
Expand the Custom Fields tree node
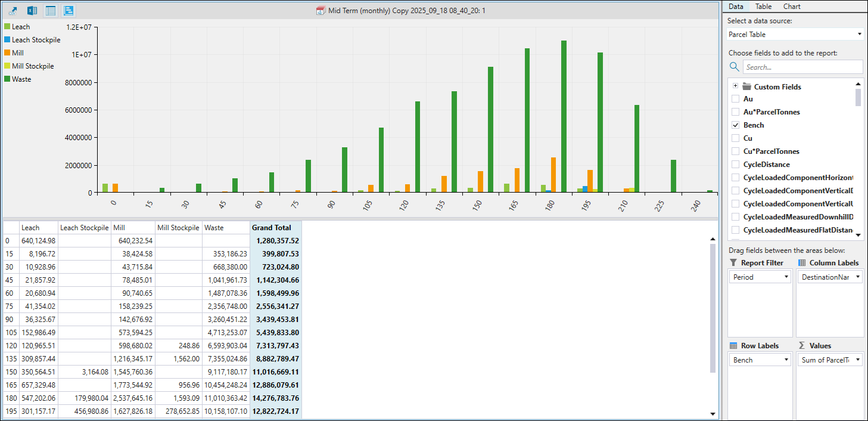(x=735, y=86)
